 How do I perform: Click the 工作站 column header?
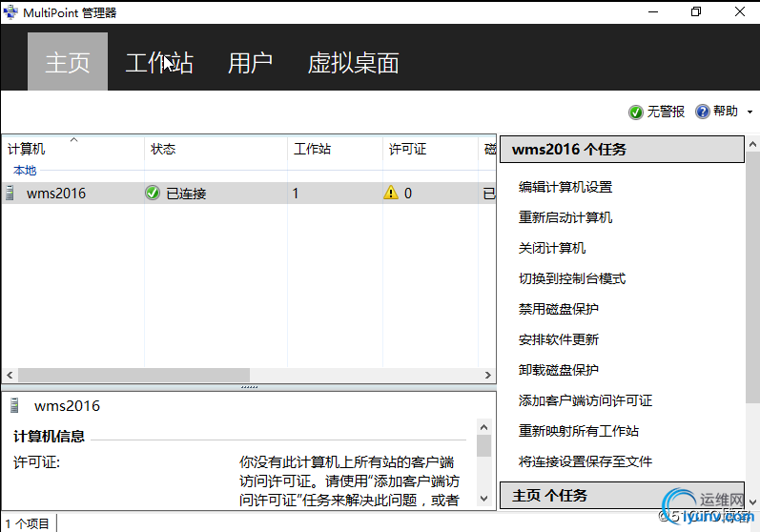(x=335, y=149)
